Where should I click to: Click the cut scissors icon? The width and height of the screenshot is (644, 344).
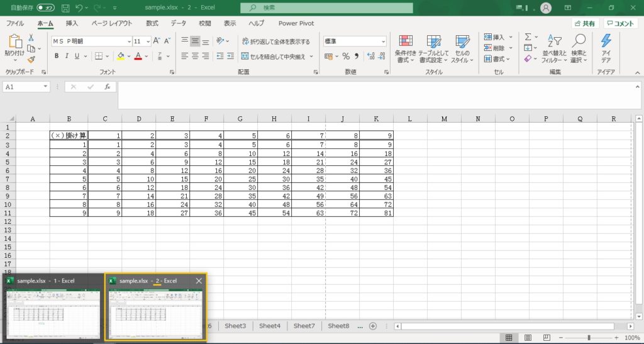click(31, 38)
